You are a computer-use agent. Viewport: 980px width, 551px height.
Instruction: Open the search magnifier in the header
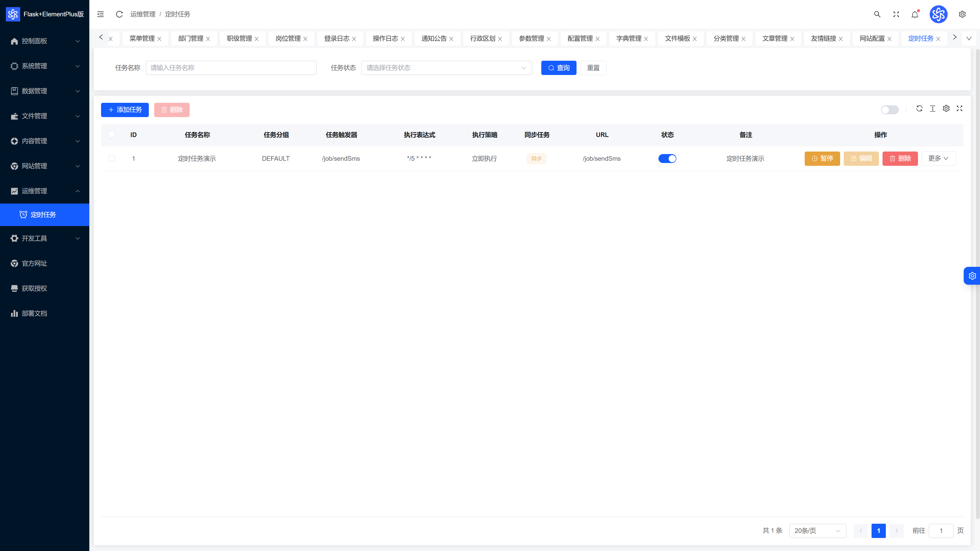tap(877, 14)
